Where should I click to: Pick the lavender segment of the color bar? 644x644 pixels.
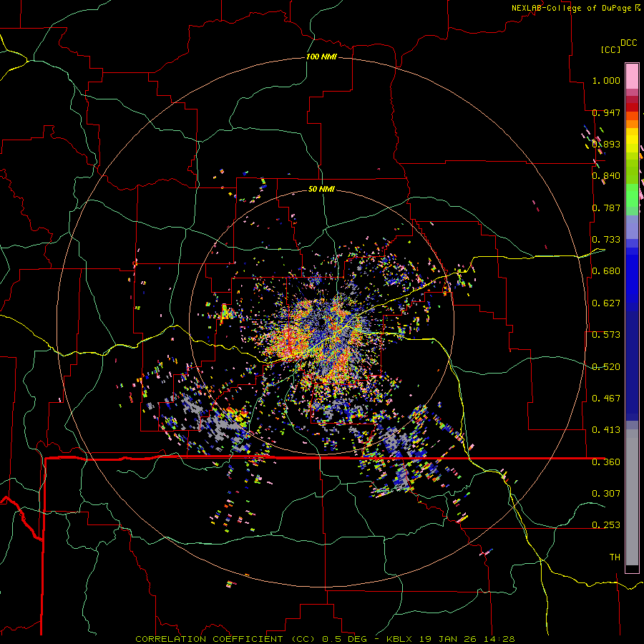632,228
